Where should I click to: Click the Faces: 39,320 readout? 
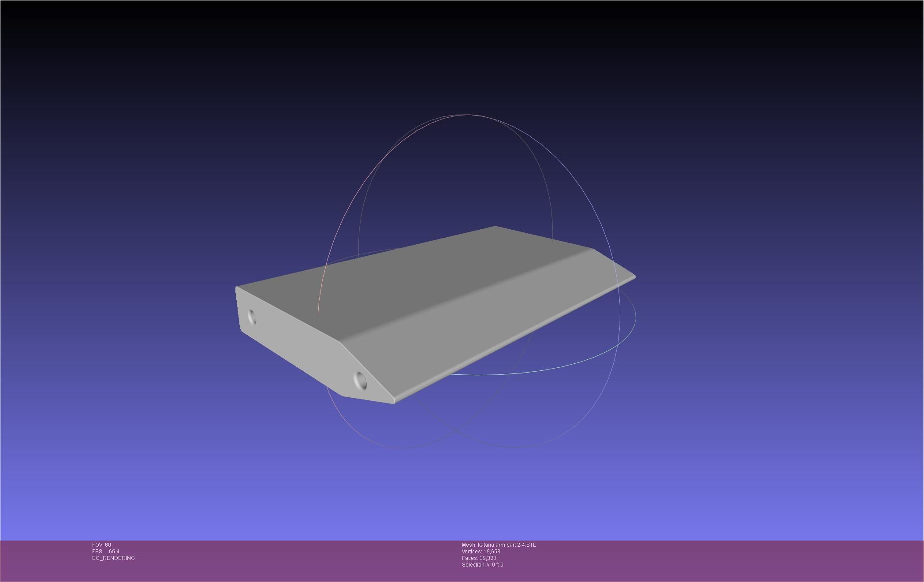(x=479, y=558)
